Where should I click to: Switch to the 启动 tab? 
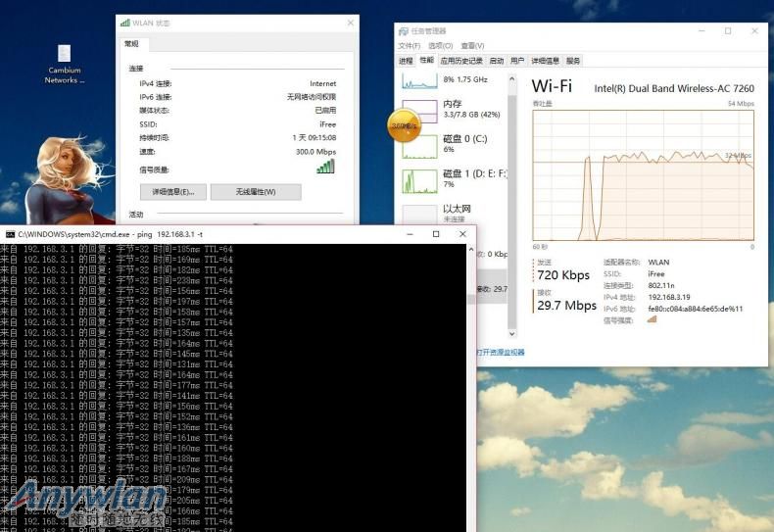coord(497,61)
